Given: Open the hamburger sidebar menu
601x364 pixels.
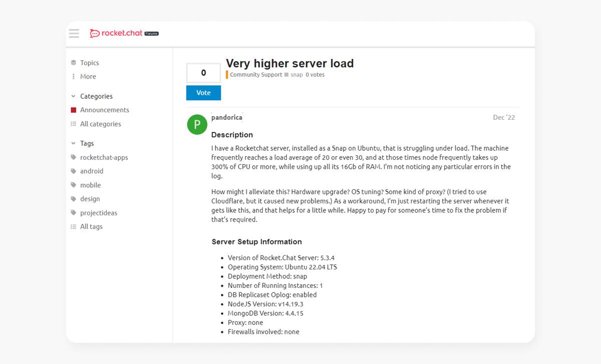Looking at the screenshot, I should pos(74,34).
